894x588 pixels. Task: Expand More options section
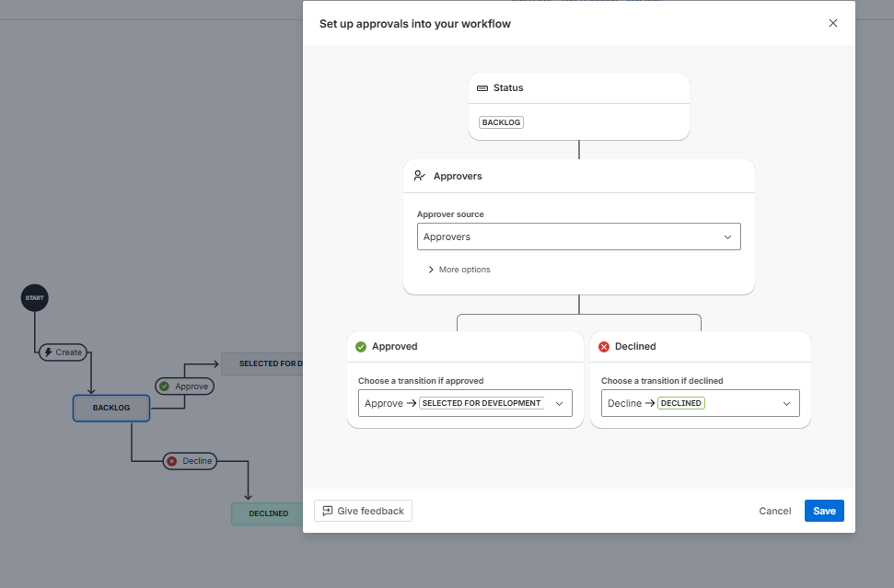click(x=459, y=270)
